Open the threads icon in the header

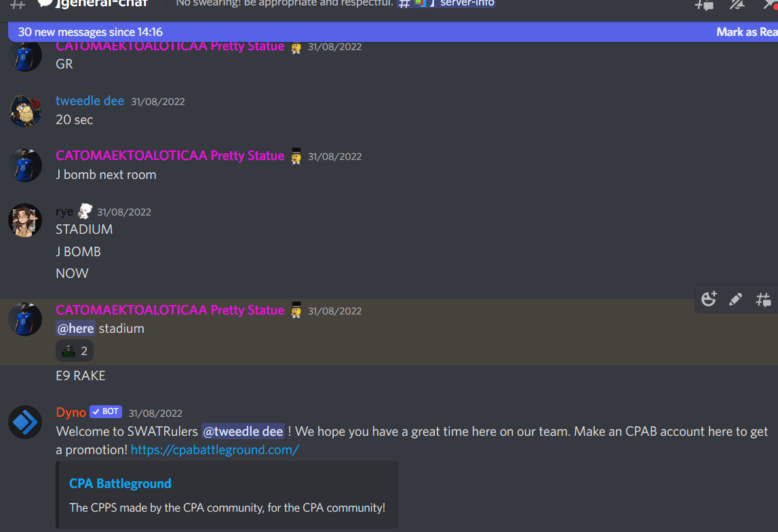pyautogui.click(x=704, y=5)
